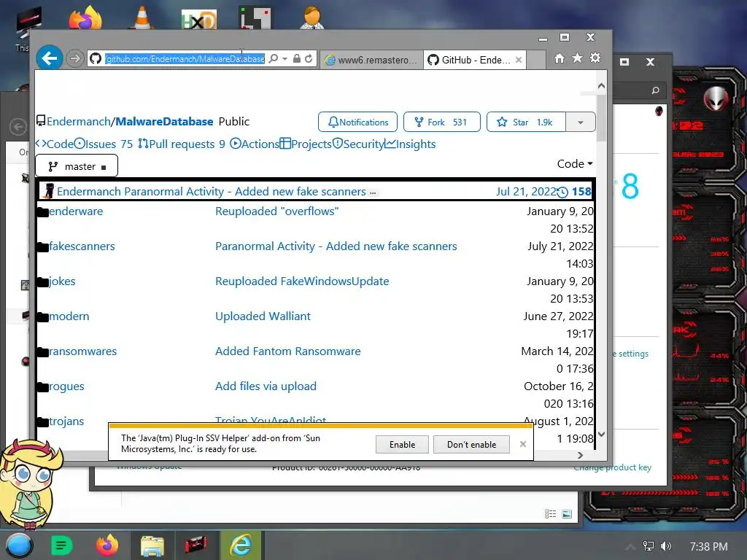The height and width of the screenshot is (560, 747).
Task: Open the Security tab
Action: pos(358,144)
